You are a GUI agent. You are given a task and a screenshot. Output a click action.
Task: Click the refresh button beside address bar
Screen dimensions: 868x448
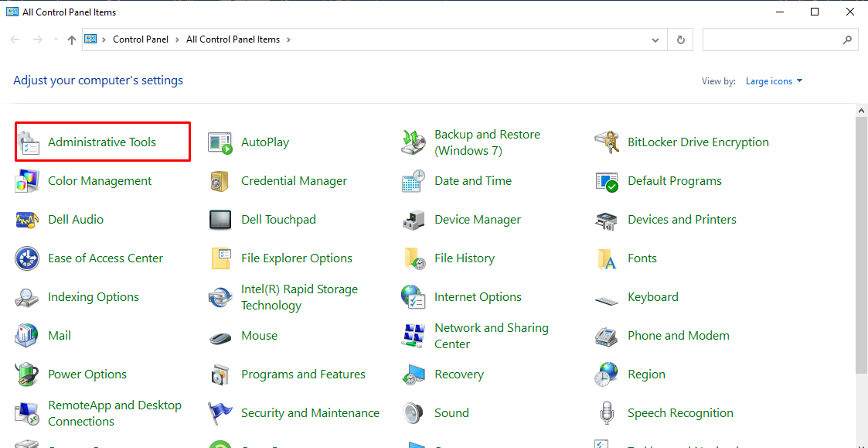pos(680,39)
